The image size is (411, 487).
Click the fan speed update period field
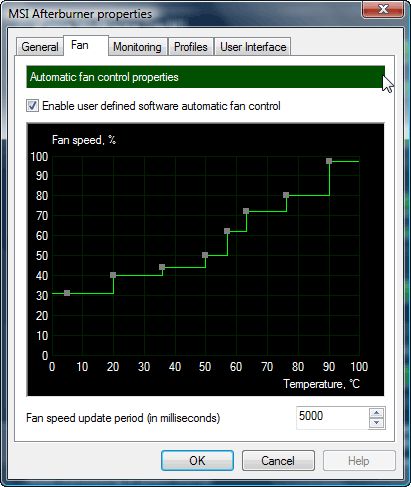pyautogui.click(x=332, y=418)
